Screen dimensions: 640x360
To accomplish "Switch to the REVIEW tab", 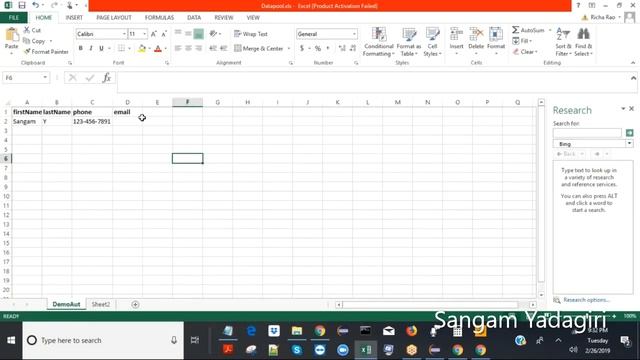I will pos(224,18).
